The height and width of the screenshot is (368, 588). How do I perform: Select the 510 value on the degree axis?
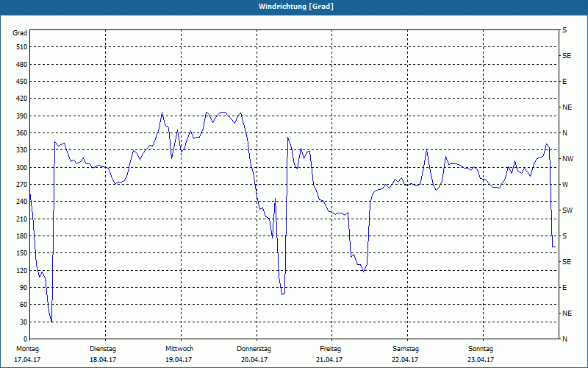(22, 47)
